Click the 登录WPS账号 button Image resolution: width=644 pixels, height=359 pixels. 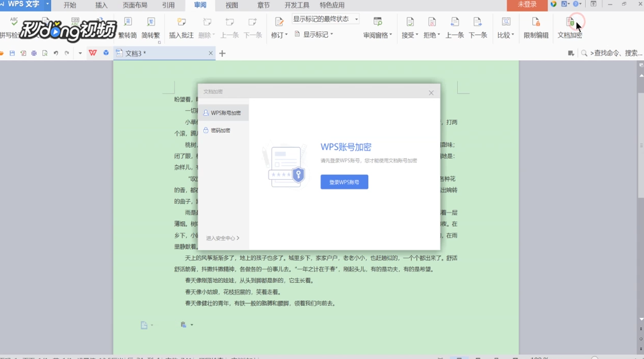click(x=344, y=182)
